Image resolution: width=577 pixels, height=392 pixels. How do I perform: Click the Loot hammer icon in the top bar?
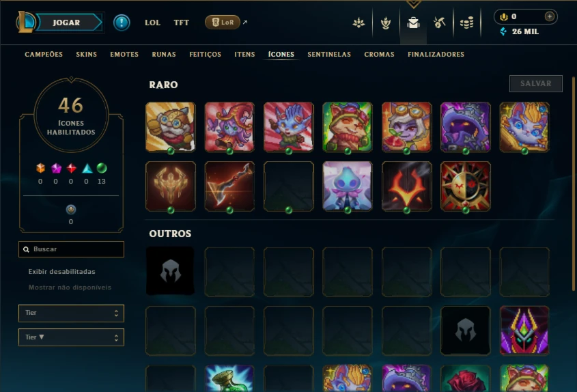439,23
